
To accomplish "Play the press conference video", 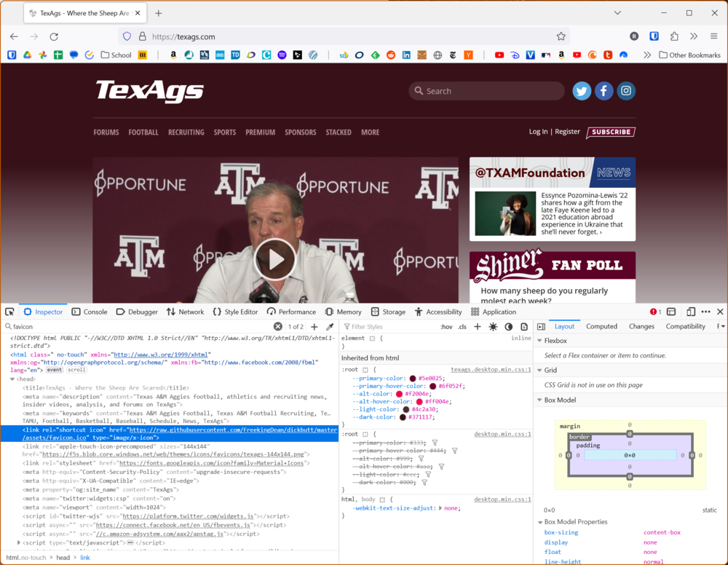I will tap(275, 259).
